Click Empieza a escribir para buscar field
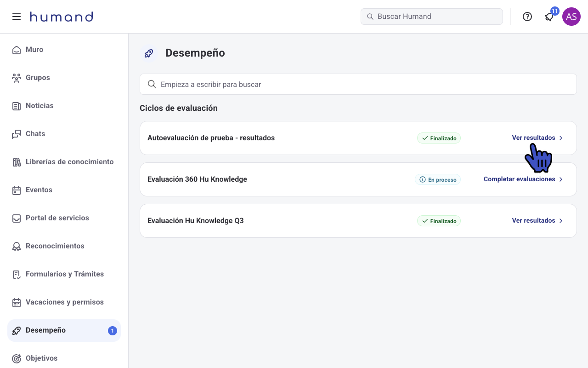The width and height of the screenshot is (588, 368). (x=358, y=84)
